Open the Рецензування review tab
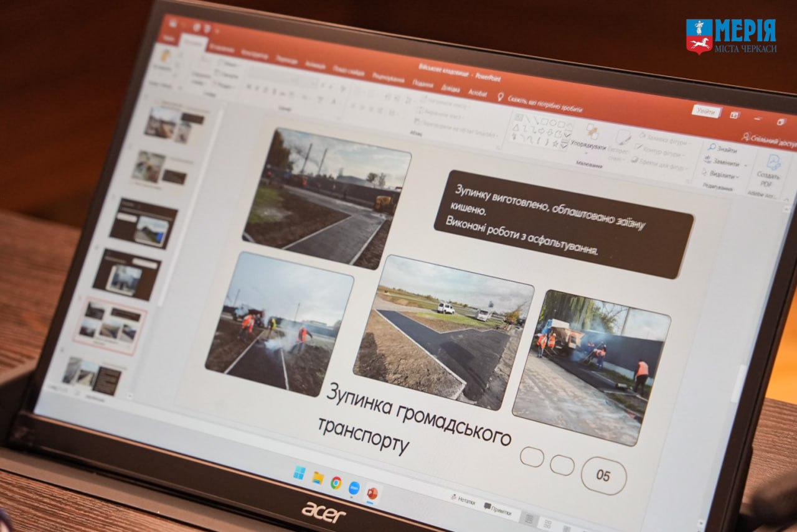Image resolution: width=797 pixels, height=532 pixels. coord(387,77)
